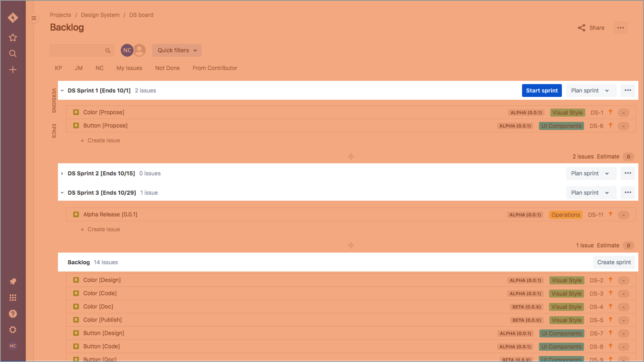
Task: Click the Not Done filter tab toggle
Action: tap(167, 68)
